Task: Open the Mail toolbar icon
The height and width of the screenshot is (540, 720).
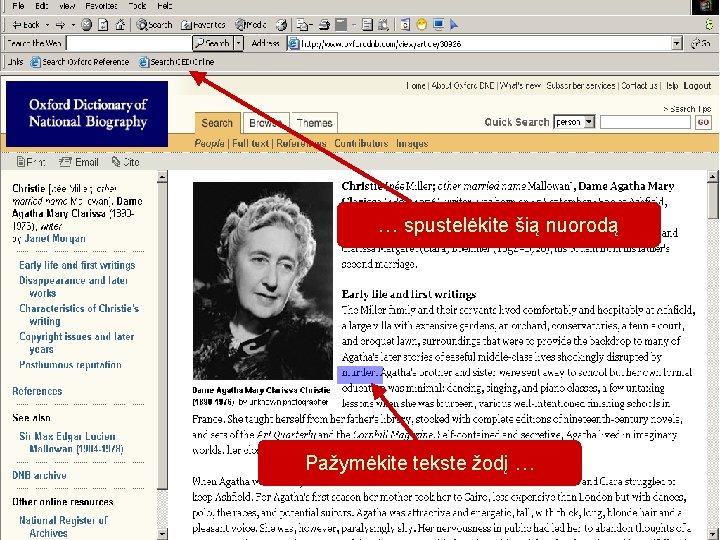Action: point(303,25)
